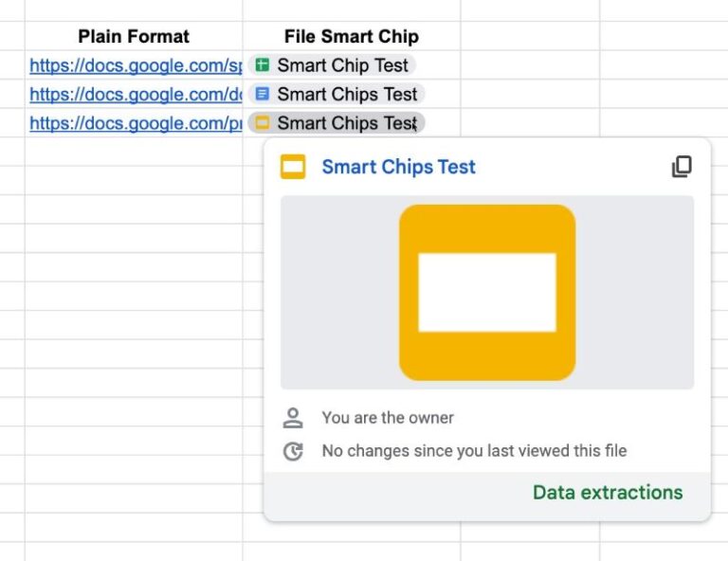Open the second docs.google.com plain link
The height and width of the screenshot is (561, 728).
point(136,94)
